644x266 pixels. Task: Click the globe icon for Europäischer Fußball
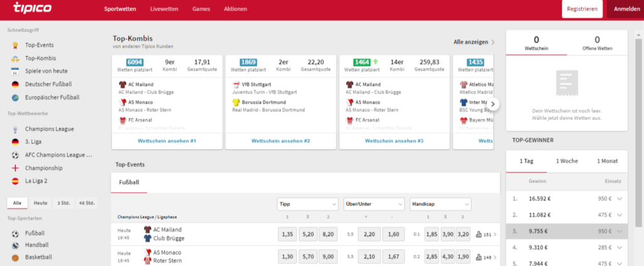click(15, 97)
